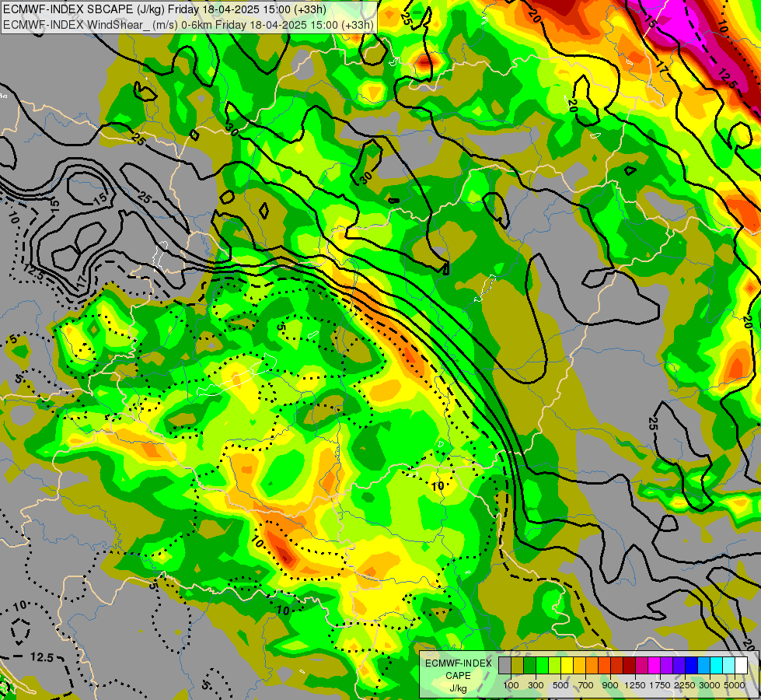Pick the purple legend swatch
Viewport: 761px width, 700px height.
[x=667, y=665]
